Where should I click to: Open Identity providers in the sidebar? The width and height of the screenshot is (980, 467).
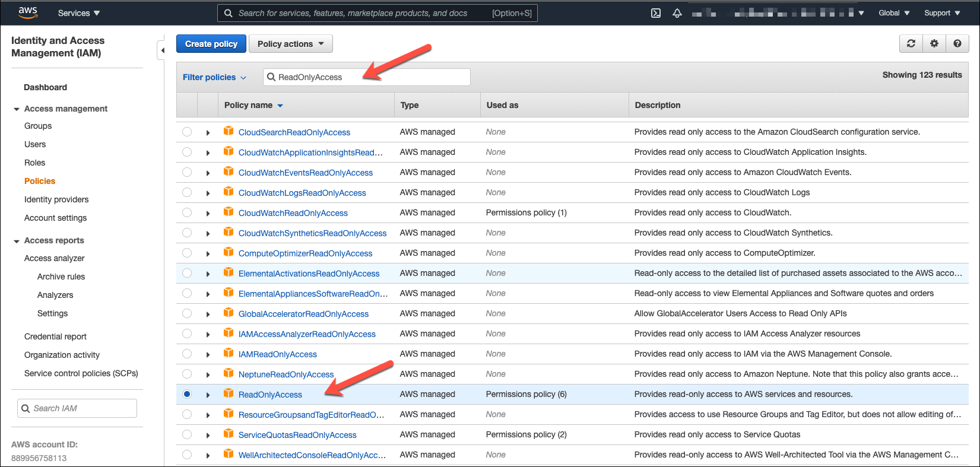click(x=56, y=199)
